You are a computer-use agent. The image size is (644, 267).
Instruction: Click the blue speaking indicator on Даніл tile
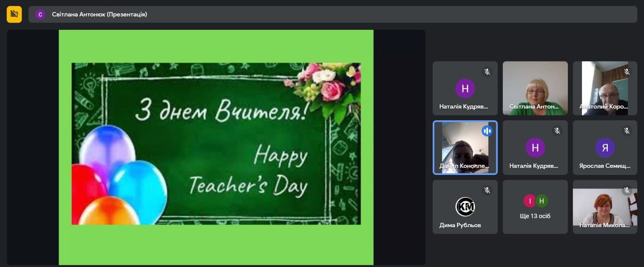[487, 131]
